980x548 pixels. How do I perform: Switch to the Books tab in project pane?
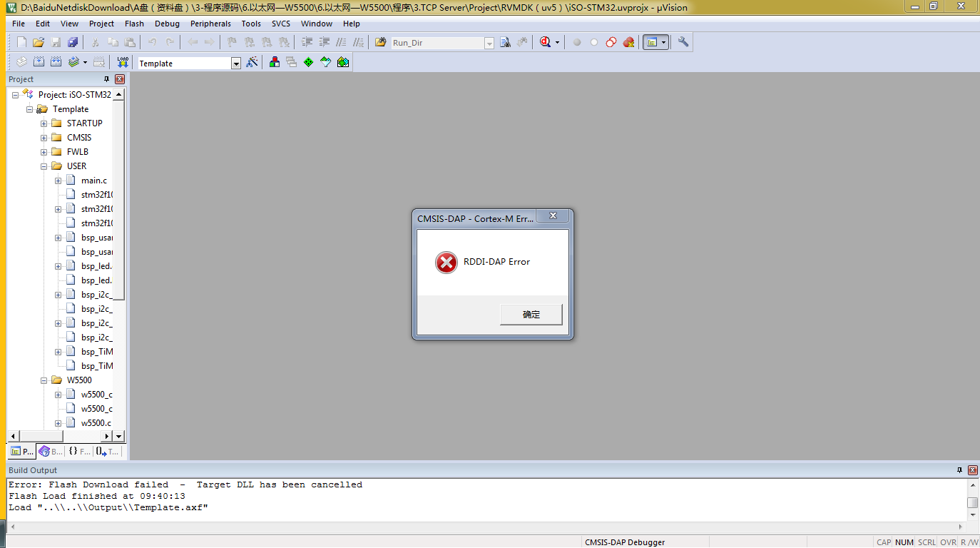(x=50, y=452)
